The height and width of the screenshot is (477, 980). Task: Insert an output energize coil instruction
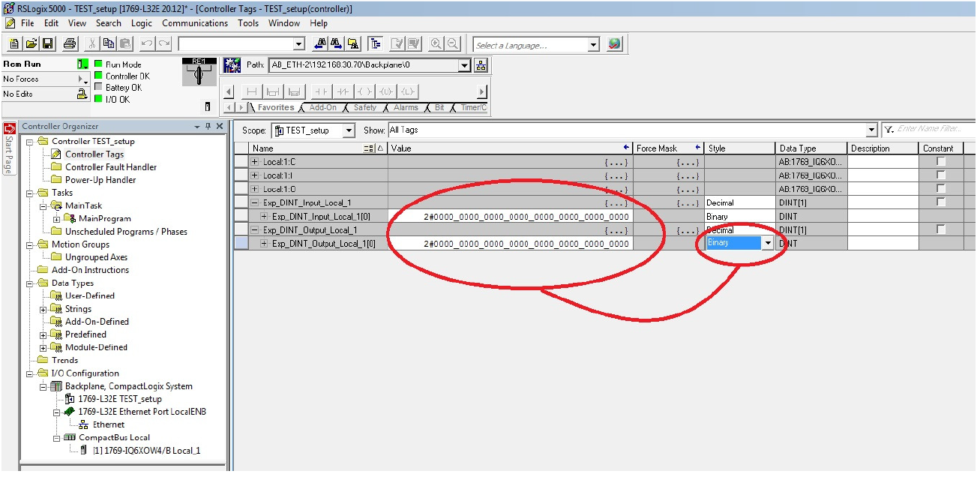[x=364, y=91]
